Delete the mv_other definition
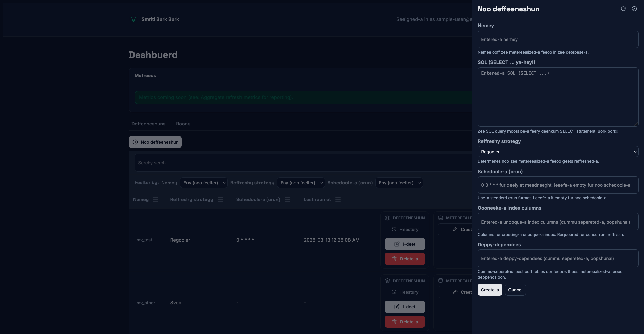 (405, 322)
